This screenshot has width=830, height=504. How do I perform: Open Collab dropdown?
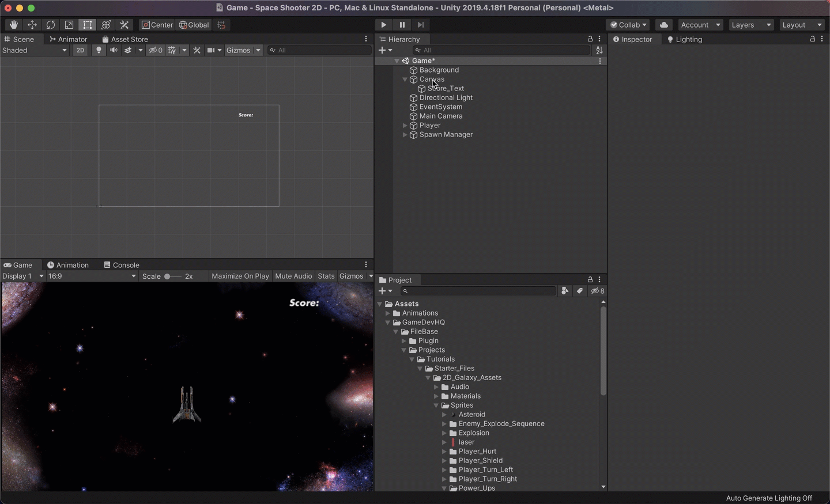coord(628,25)
